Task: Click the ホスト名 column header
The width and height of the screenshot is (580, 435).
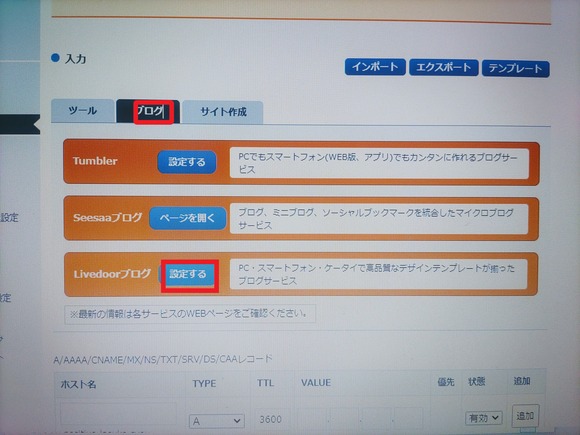Action: point(78,384)
